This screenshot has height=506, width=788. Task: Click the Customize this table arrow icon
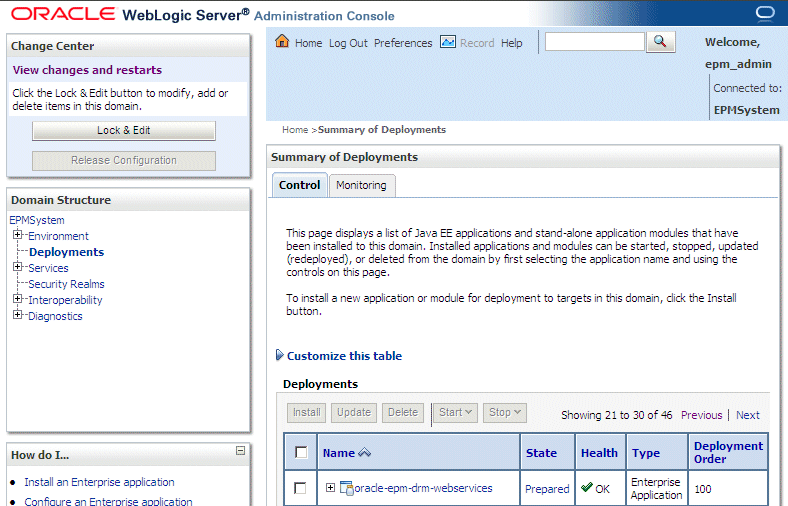point(280,355)
